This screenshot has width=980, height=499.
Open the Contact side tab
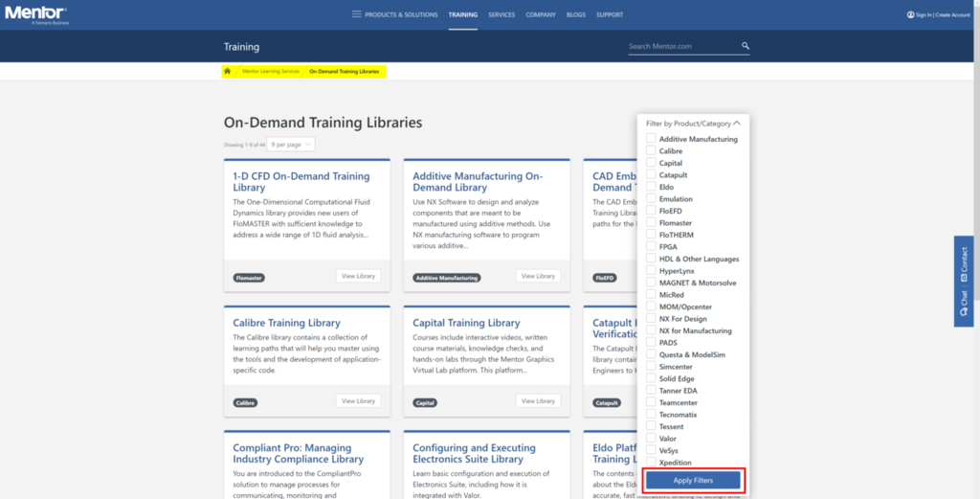click(963, 264)
